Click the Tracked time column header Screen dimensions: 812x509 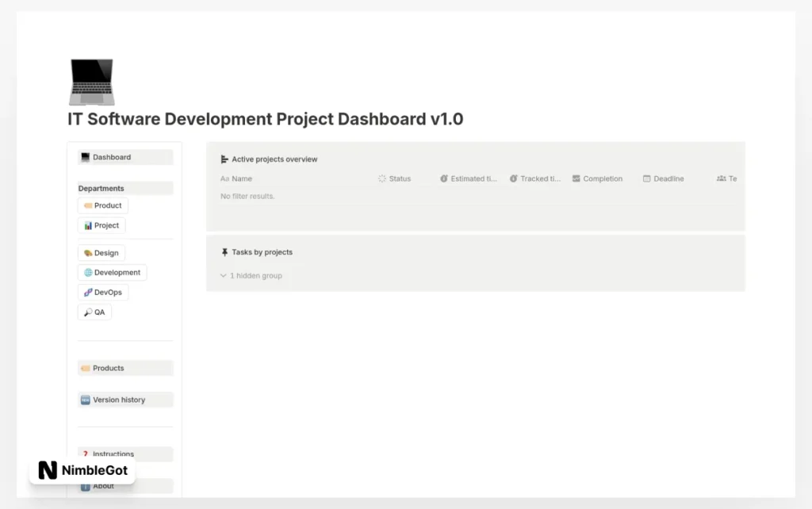point(535,178)
